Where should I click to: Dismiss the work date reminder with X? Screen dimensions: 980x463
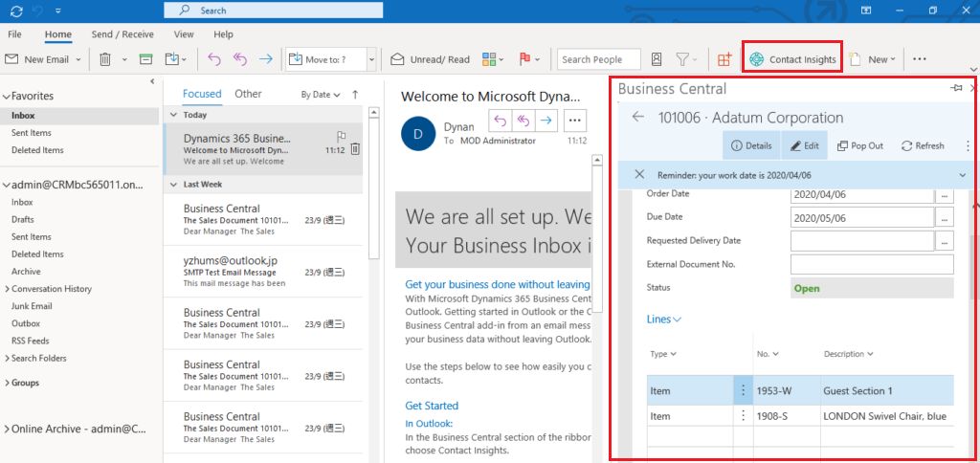coord(639,175)
